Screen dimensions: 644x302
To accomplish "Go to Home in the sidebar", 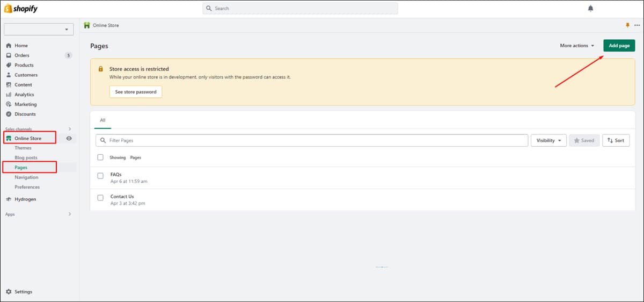I will point(21,46).
